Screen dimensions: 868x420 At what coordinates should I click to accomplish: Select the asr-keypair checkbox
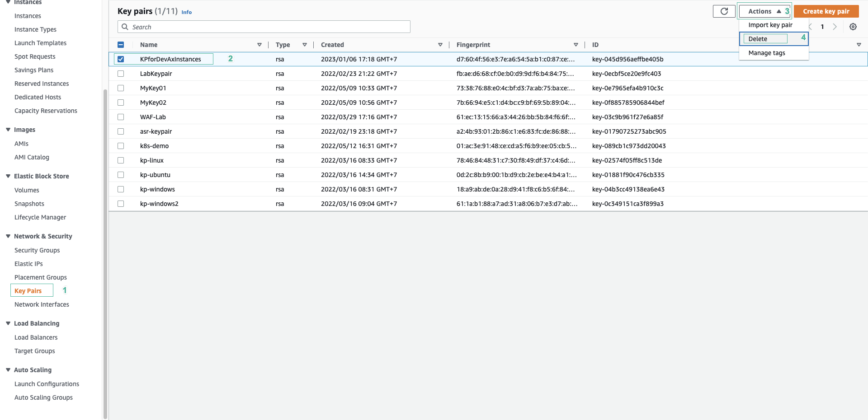(121, 131)
